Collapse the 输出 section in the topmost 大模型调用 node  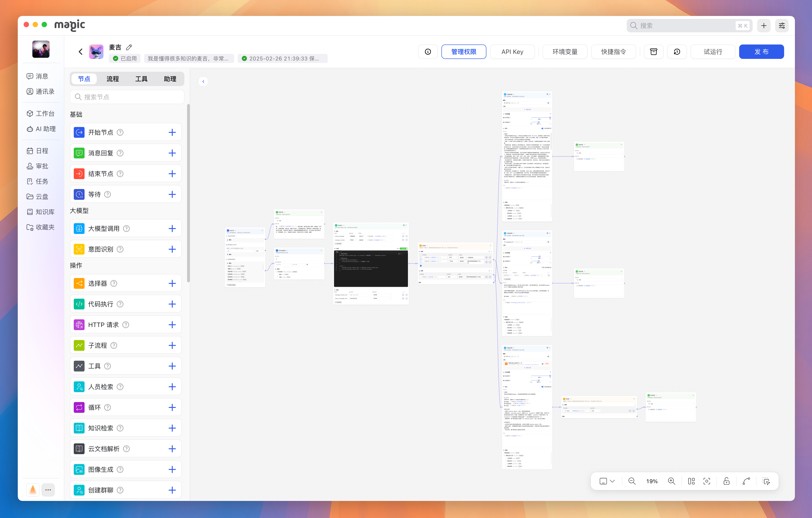(504, 202)
